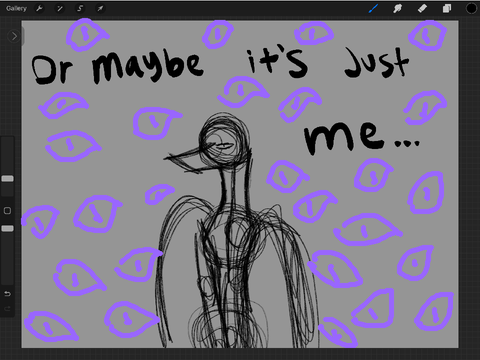480x360 pixels.
Task: Click the brush size slider handle
Action: (x=7, y=179)
